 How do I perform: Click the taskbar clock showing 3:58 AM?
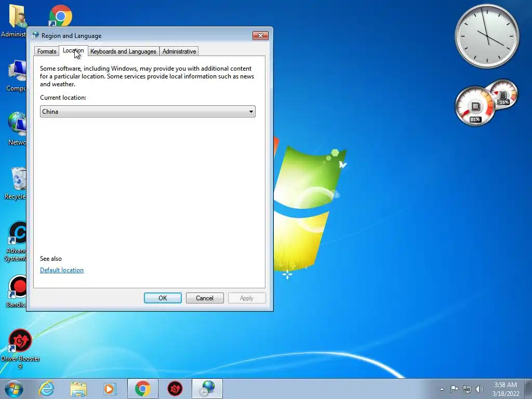(x=506, y=389)
